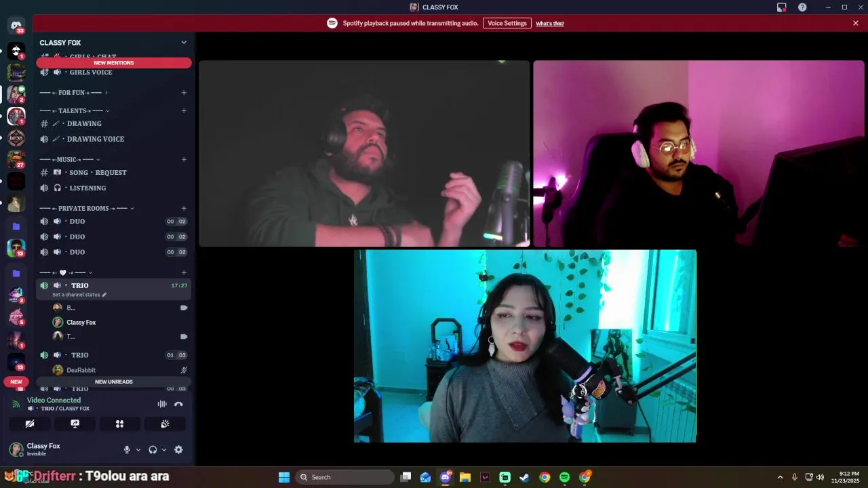Join the DRAWING VOICE channel
The width and height of the screenshot is (868, 488).
tap(114, 139)
